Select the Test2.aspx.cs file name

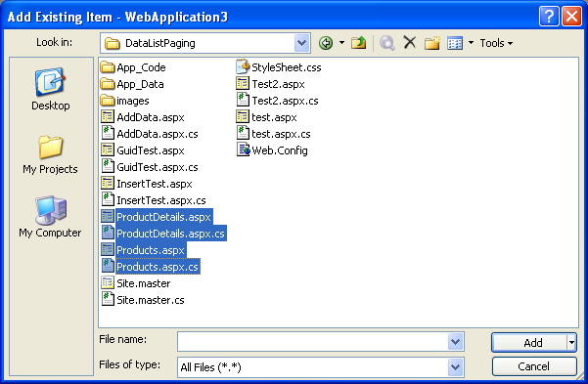pyautogui.click(x=285, y=101)
